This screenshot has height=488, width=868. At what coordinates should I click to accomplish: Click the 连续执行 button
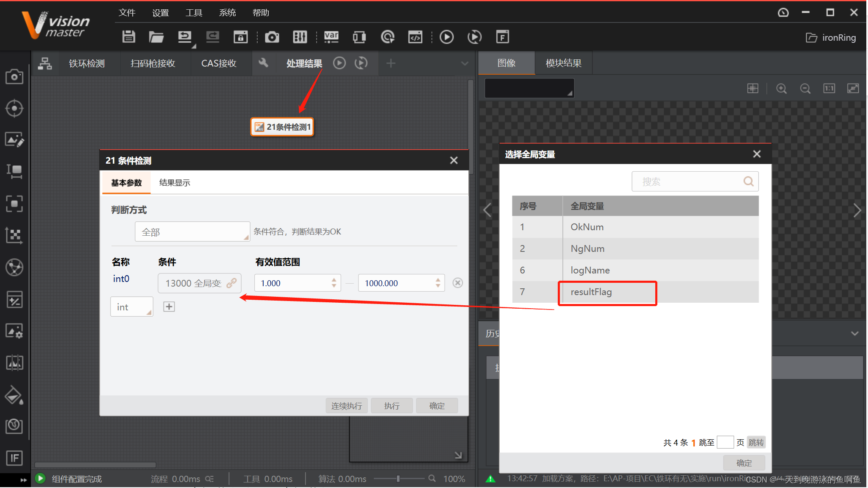click(x=346, y=406)
